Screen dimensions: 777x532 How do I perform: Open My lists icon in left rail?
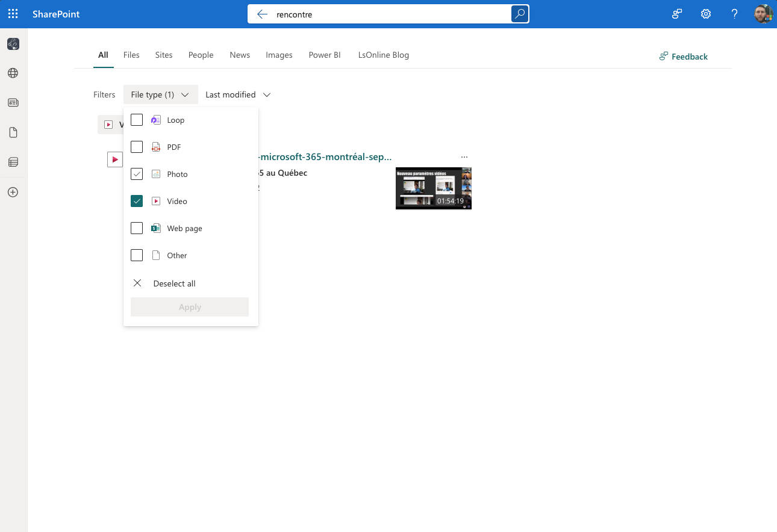click(13, 162)
